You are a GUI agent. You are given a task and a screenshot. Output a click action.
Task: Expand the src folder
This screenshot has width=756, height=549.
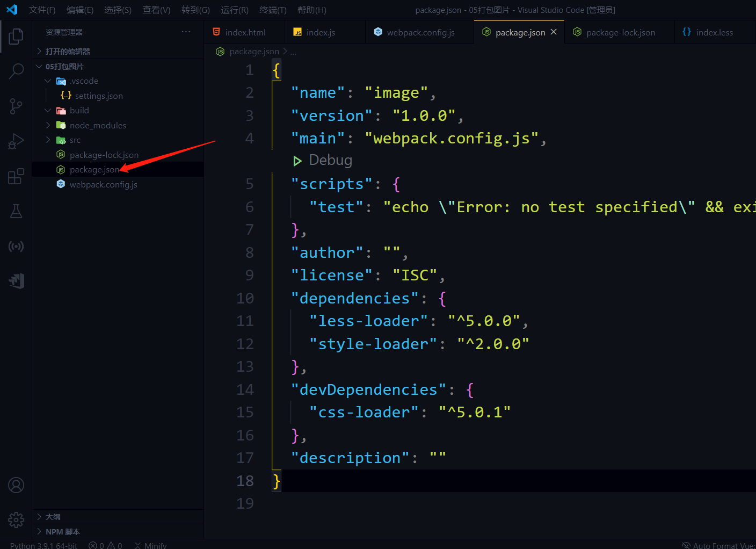point(118,140)
